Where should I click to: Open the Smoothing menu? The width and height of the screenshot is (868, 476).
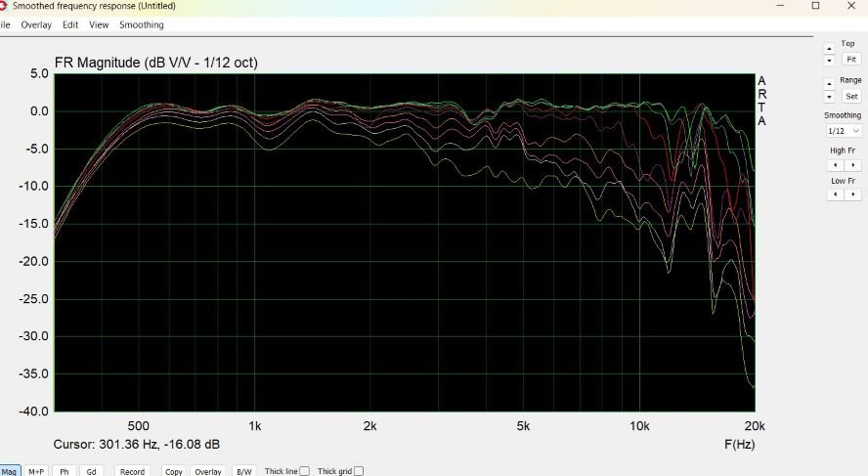pyautogui.click(x=142, y=24)
